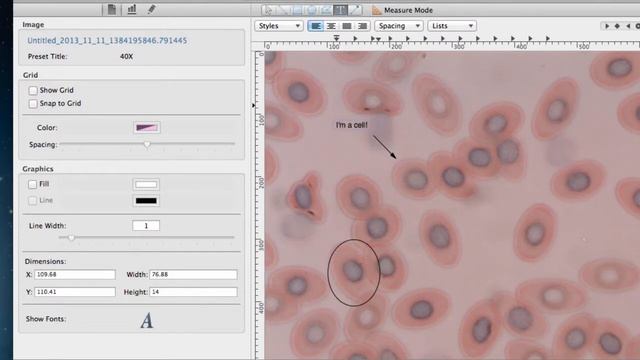Click the Graphics section heading

[38, 169]
